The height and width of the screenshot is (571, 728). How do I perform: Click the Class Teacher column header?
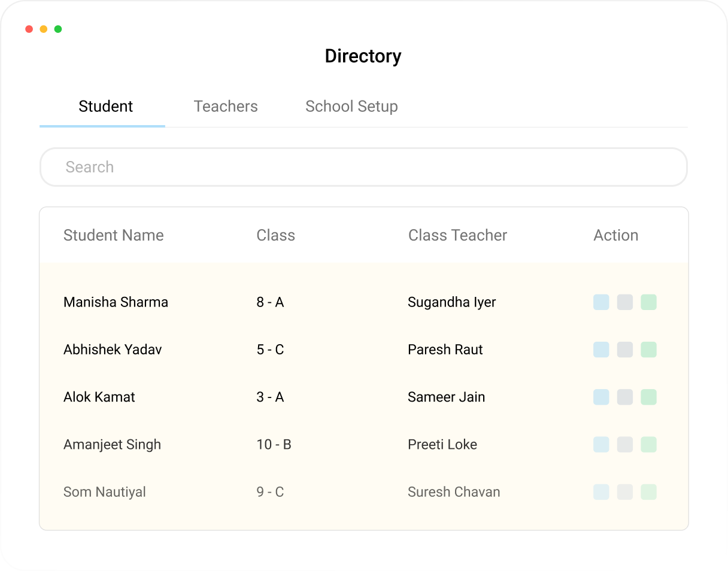(457, 235)
